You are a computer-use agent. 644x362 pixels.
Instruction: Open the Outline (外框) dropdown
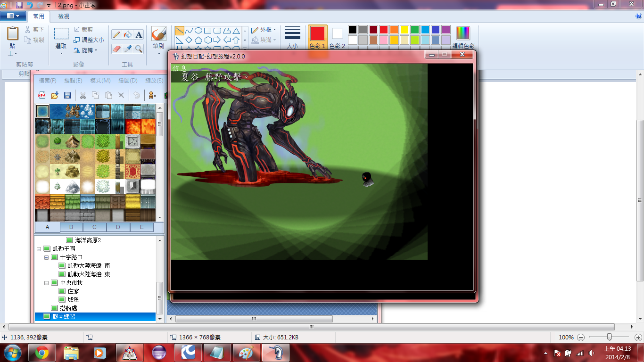(264, 29)
